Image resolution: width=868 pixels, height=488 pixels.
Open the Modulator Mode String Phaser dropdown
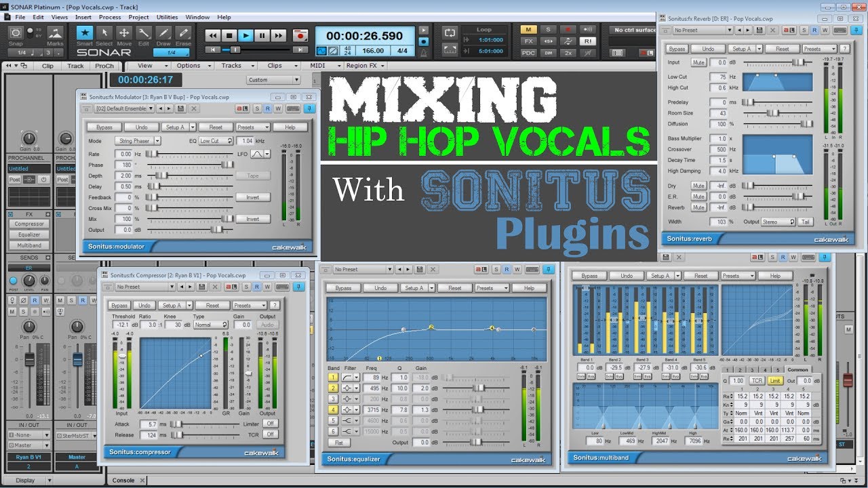click(138, 141)
